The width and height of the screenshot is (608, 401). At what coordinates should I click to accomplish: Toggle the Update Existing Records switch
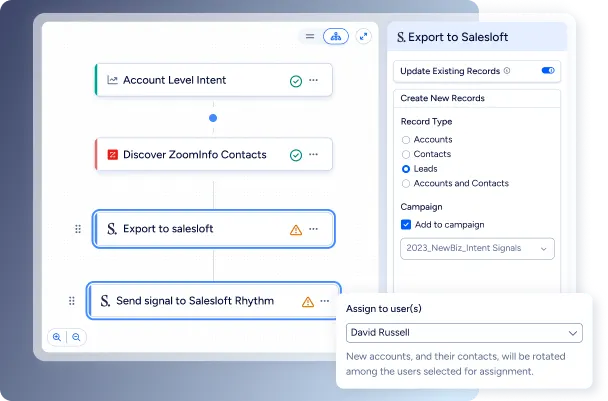tap(548, 71)
